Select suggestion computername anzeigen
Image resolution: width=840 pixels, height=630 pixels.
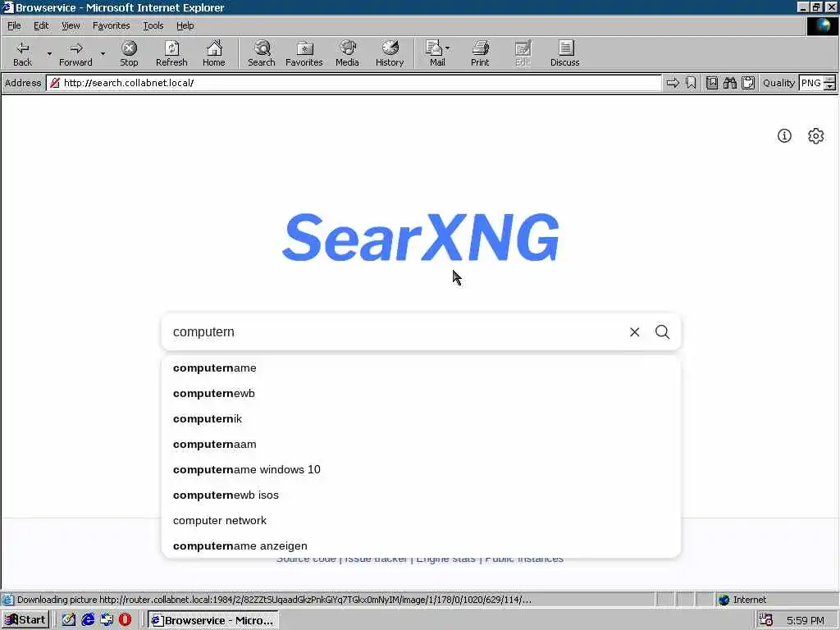pos(421,546)
